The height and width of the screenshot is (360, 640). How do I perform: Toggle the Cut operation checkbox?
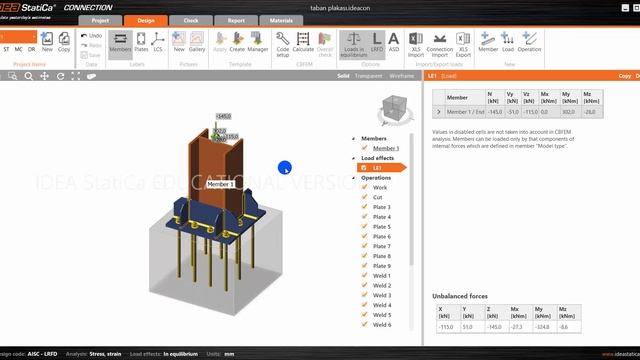click(364, 197)
